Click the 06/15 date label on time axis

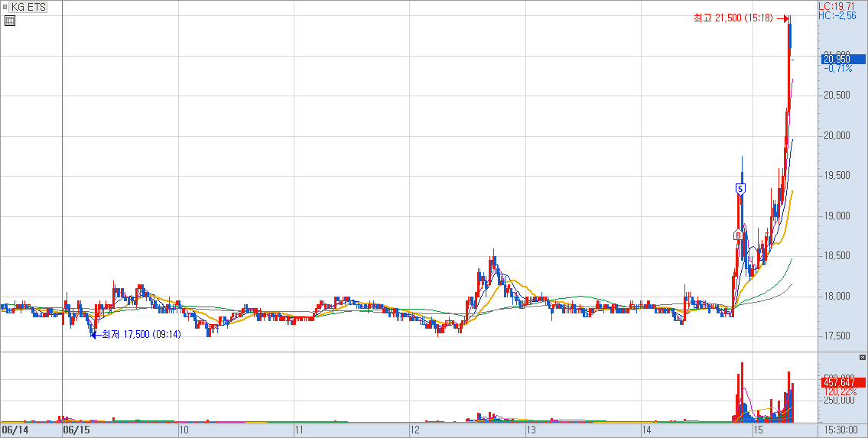(x=76, y=430)
